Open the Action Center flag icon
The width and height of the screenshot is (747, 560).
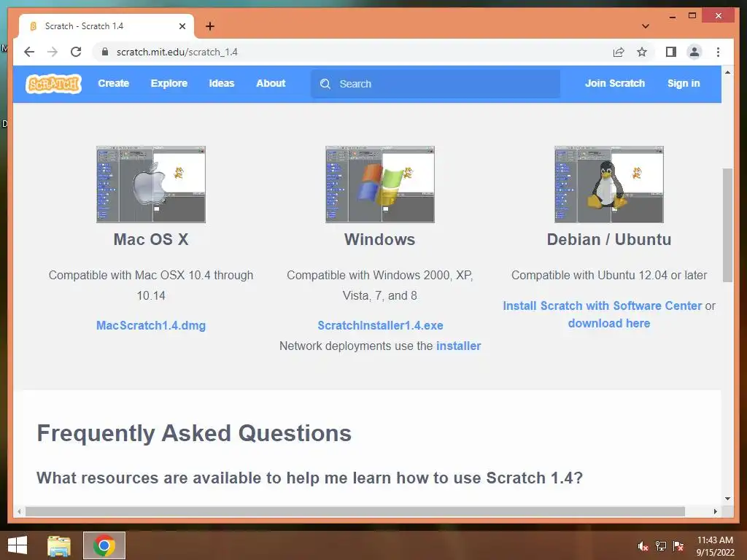(678, 546)
